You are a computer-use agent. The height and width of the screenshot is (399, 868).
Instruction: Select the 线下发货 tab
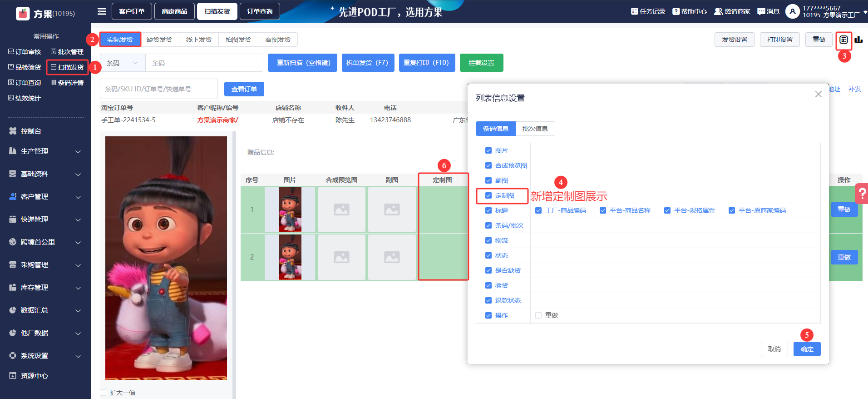coord(199,40)
